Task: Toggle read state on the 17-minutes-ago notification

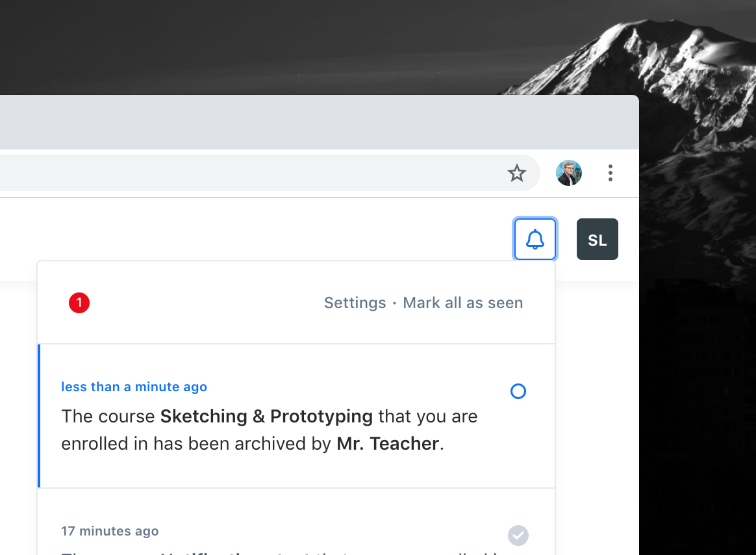Action: pyautogui.click(x=518, y=535)
